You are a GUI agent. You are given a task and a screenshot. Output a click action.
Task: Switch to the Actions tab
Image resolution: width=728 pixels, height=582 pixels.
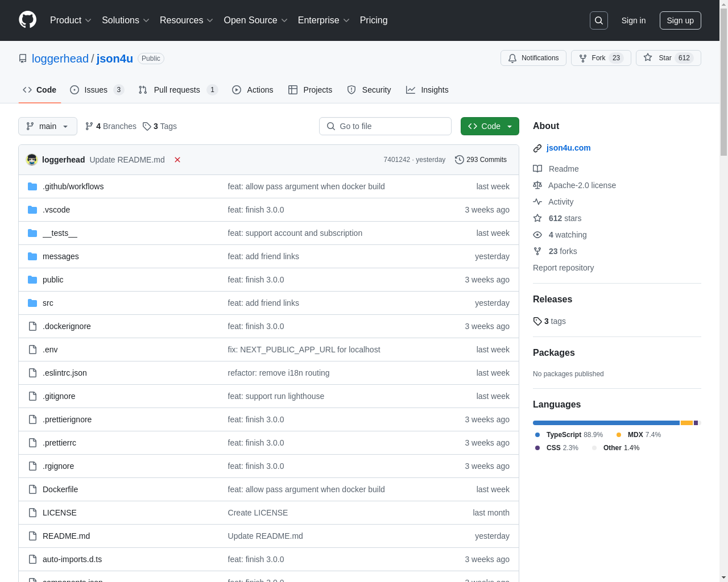(x=253, y=90)
